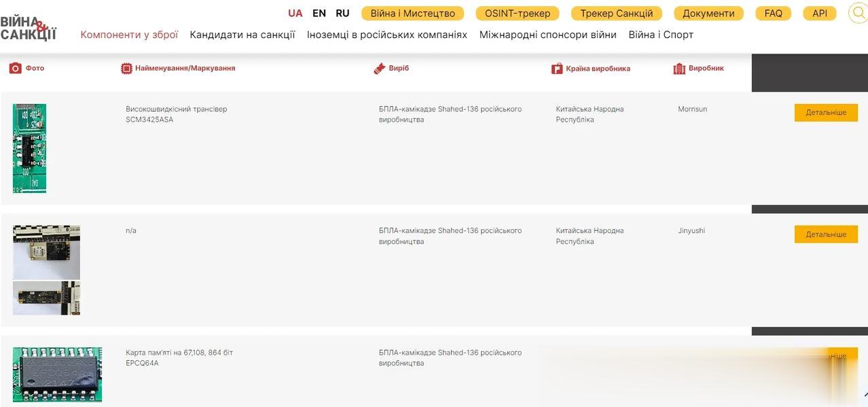Open the Документи page
The width and height of the screenshot is (868, 407).
click(x=708, y=14)
